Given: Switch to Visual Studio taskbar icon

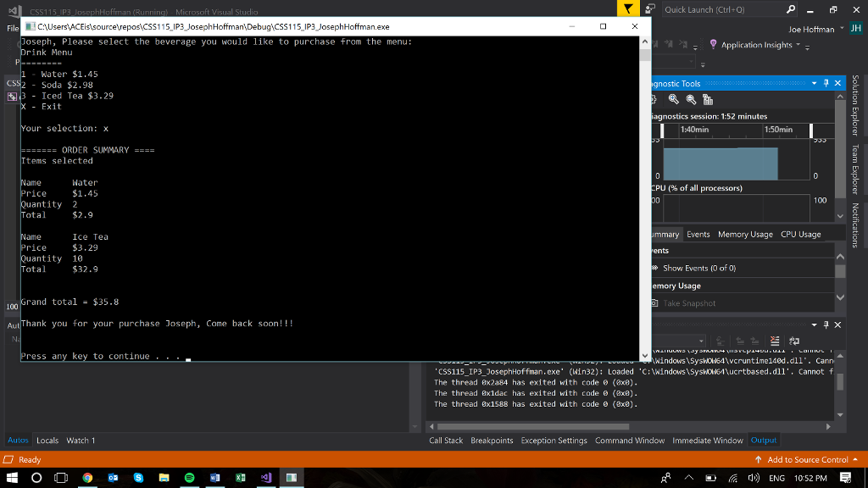Looking at the screenshot, I should click(265, 478).
